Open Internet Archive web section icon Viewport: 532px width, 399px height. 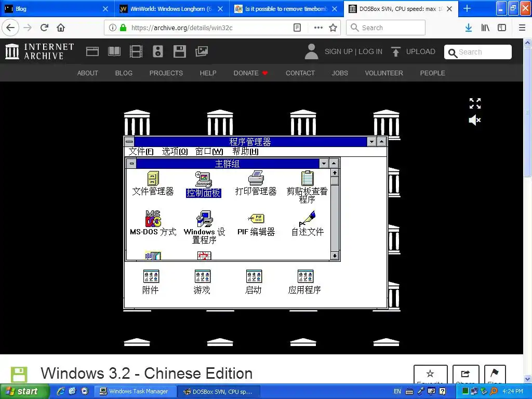pyautogui.click(x=92, y=51)
